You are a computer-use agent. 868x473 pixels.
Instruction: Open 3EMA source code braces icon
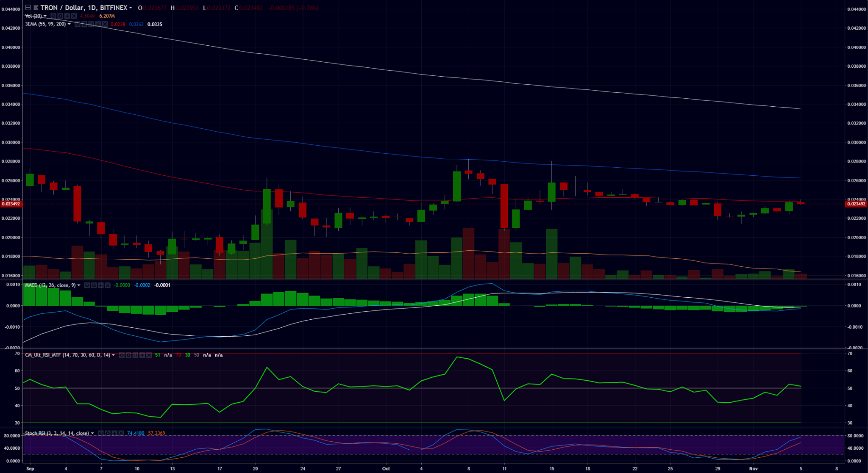click(x=91, y=24)
